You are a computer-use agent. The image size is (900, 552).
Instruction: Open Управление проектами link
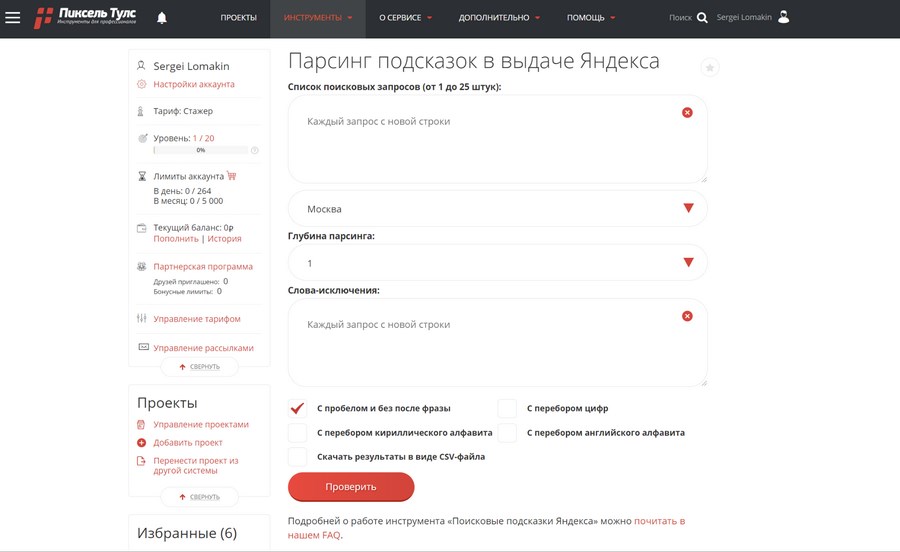click(x=201, y=425)
